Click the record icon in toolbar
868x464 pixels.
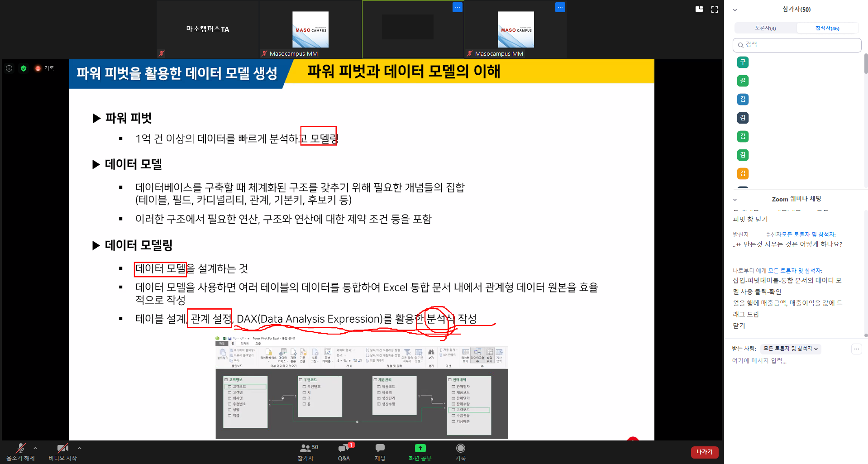[x=460, y=448]
